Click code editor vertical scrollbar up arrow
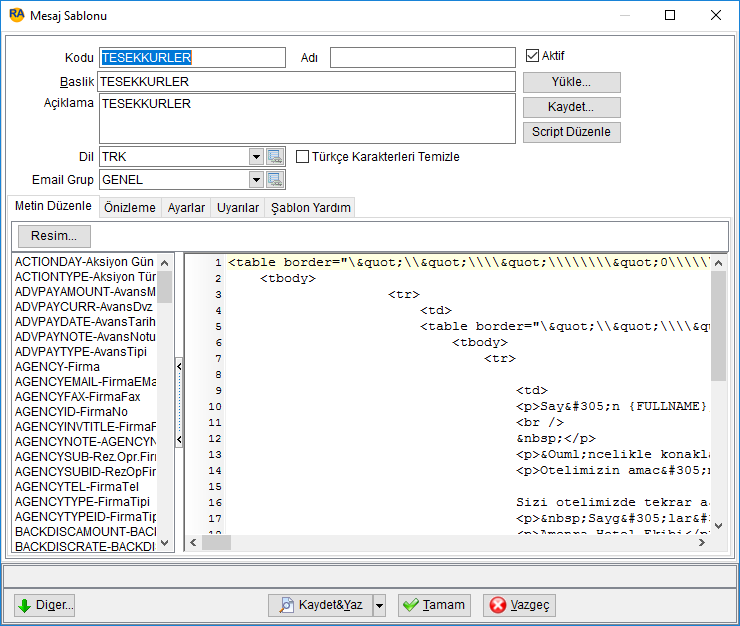The height and width of the screenshot is (626, 740). click(718, 263)
